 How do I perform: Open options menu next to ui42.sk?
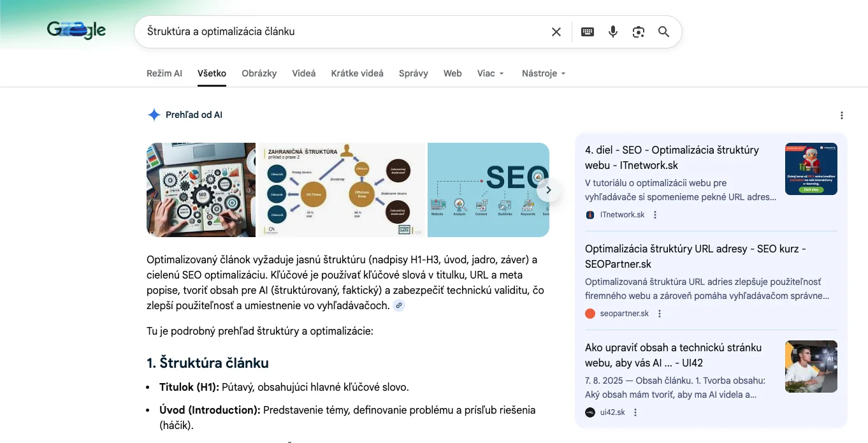click(635, 412)
